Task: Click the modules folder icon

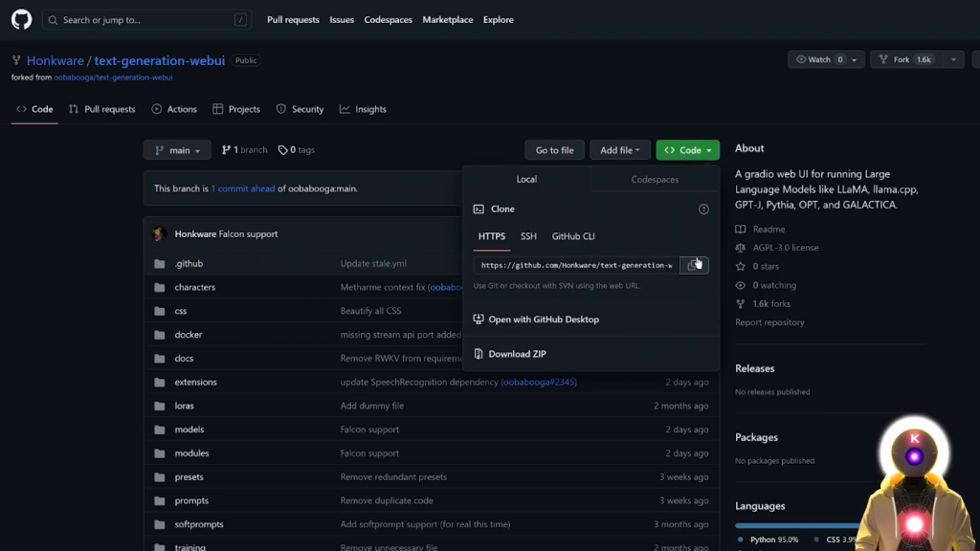Action: (x=160, y=453)
